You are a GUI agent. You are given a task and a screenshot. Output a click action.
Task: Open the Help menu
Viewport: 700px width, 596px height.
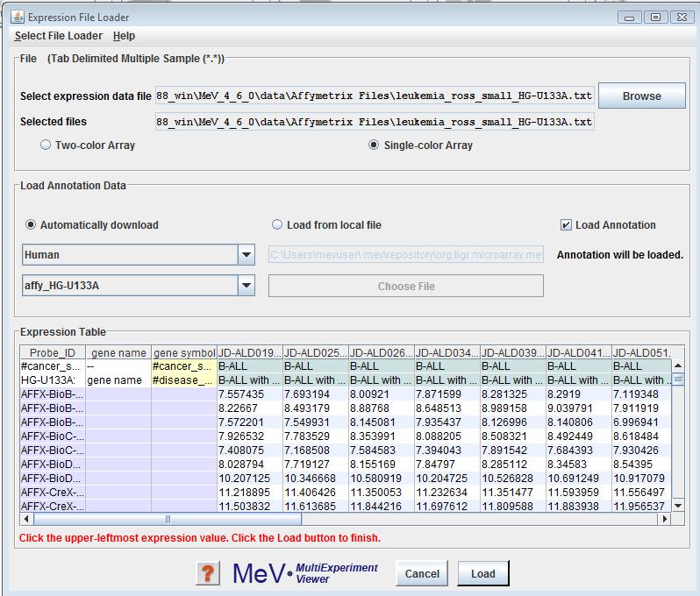click(124, 36)
